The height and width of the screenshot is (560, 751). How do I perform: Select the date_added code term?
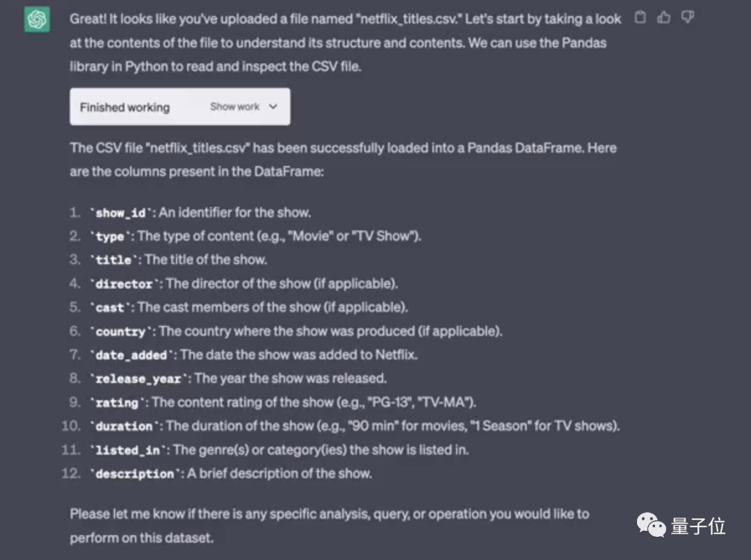[131, 355]
